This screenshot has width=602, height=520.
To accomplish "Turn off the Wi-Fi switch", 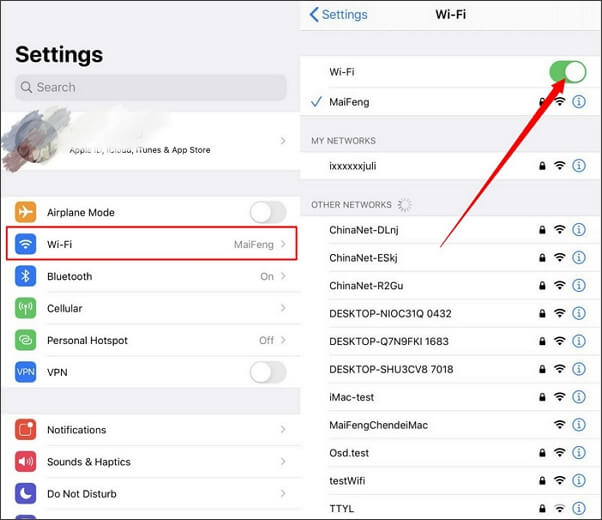I will 567,72.
